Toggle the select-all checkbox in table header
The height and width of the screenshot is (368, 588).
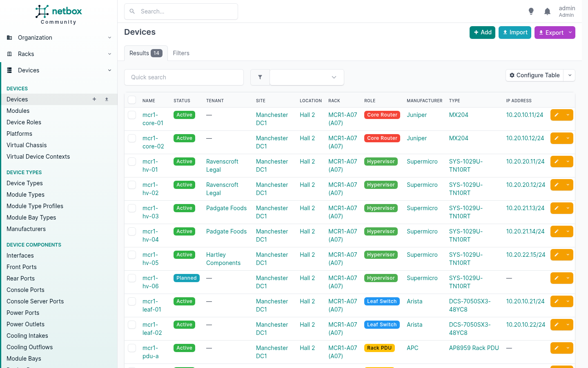pyautogui.click(x=132, y=100)
